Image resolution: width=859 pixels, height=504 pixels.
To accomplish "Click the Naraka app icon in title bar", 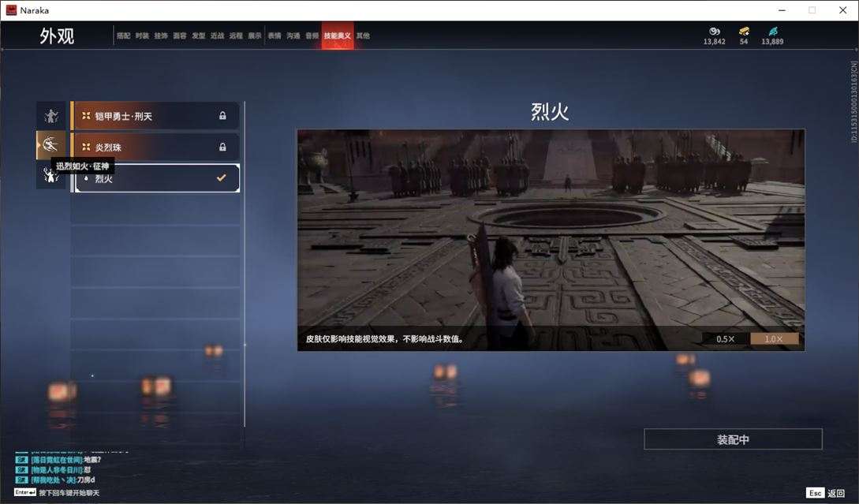I will [x=11, y=10].
